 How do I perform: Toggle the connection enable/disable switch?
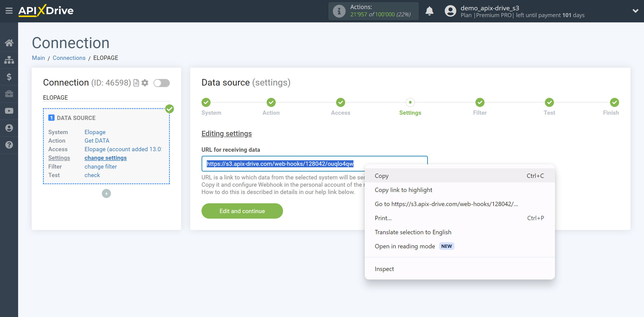pyautogui.click(x=162, y=83)
